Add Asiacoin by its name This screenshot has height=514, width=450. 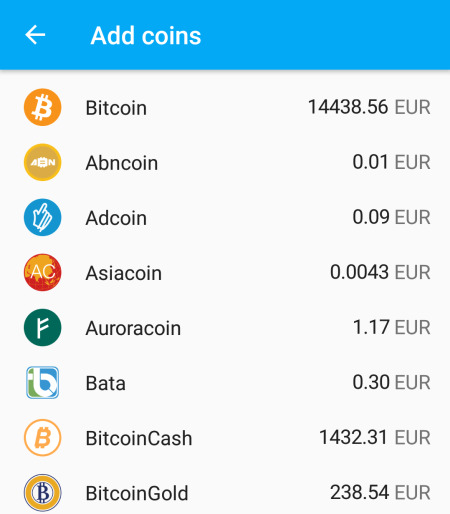[x=124, y=273]
